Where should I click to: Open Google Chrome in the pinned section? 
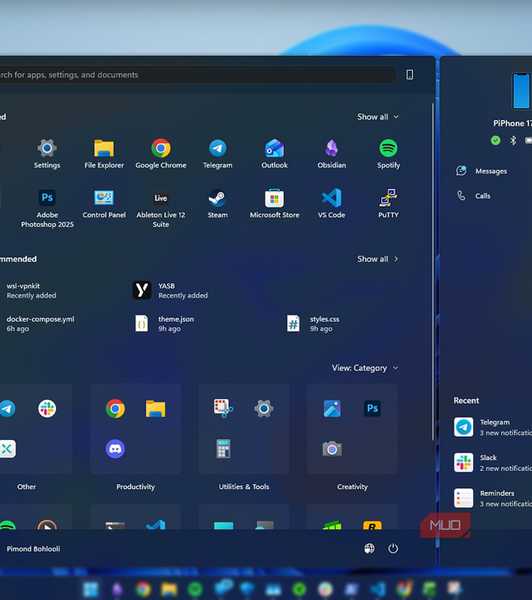click(x=161, y=153)
